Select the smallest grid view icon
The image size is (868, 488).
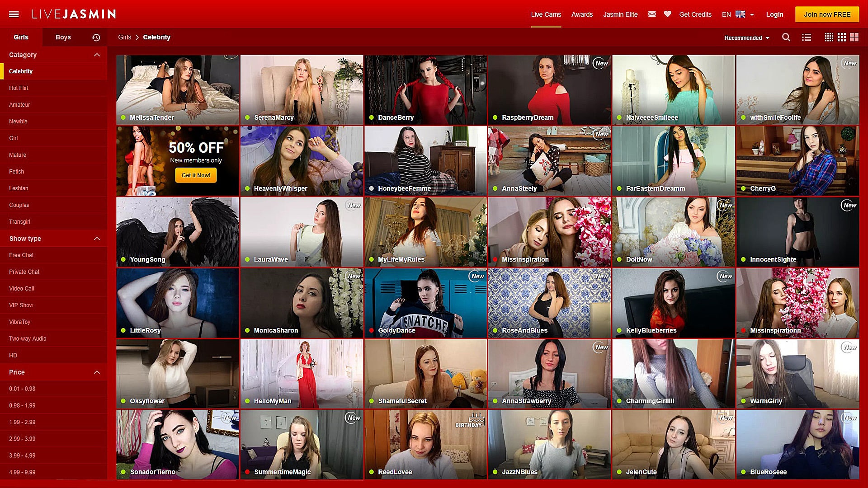click(x=829, y=38)
